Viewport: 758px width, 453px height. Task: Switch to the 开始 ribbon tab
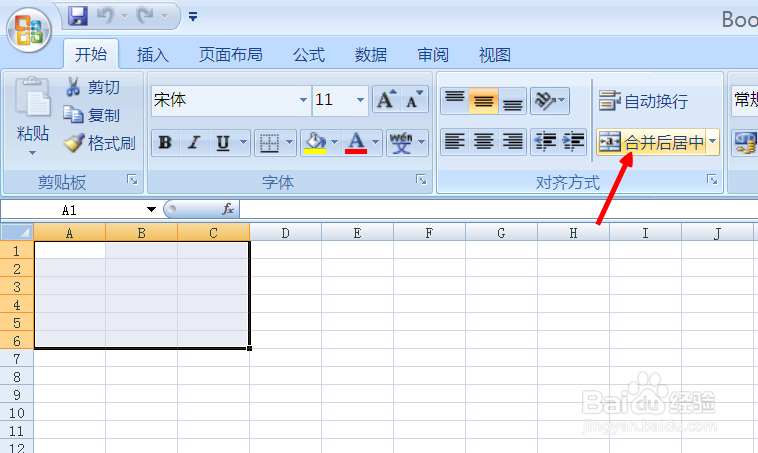point(91,54)
